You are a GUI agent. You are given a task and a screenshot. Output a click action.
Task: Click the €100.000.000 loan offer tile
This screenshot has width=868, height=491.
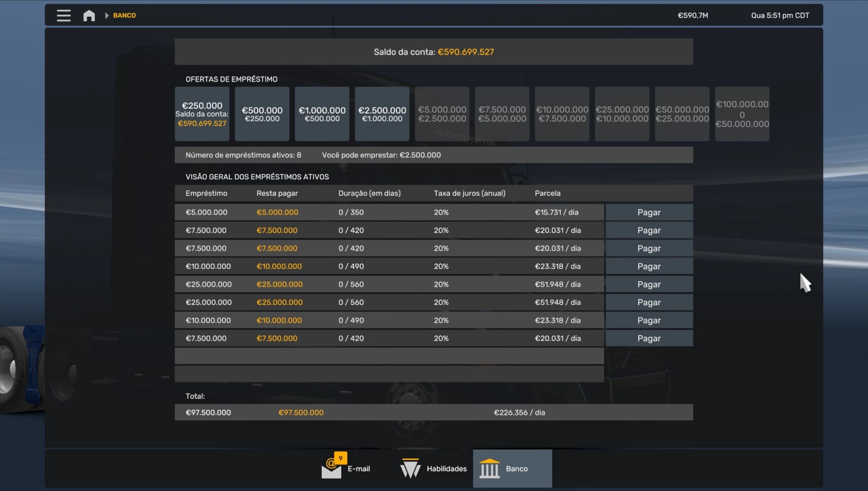[x=742, y=114]
